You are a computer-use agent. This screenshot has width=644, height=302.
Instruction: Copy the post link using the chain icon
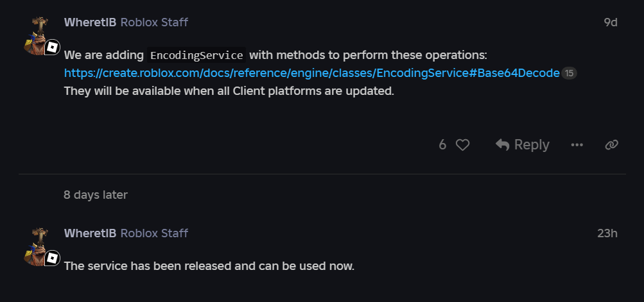(611, 145)
